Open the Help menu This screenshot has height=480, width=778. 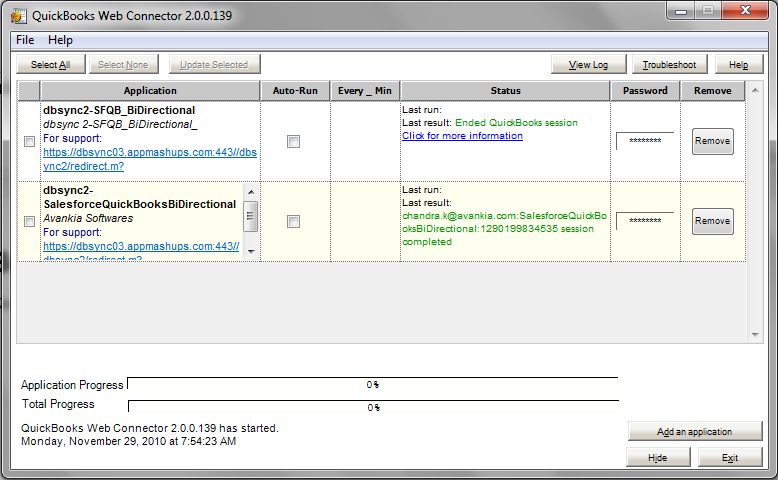click(x=60, y=40)
